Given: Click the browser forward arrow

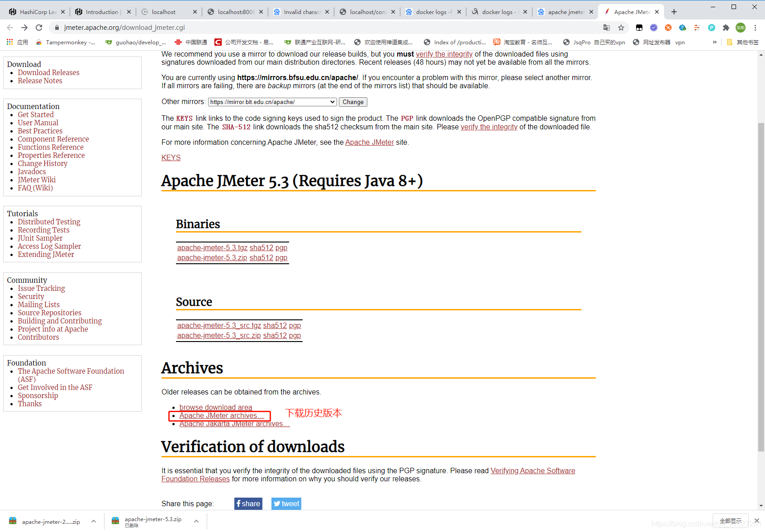Looking at the screenshot, I should pyautogui.click(x=24, y=28).
